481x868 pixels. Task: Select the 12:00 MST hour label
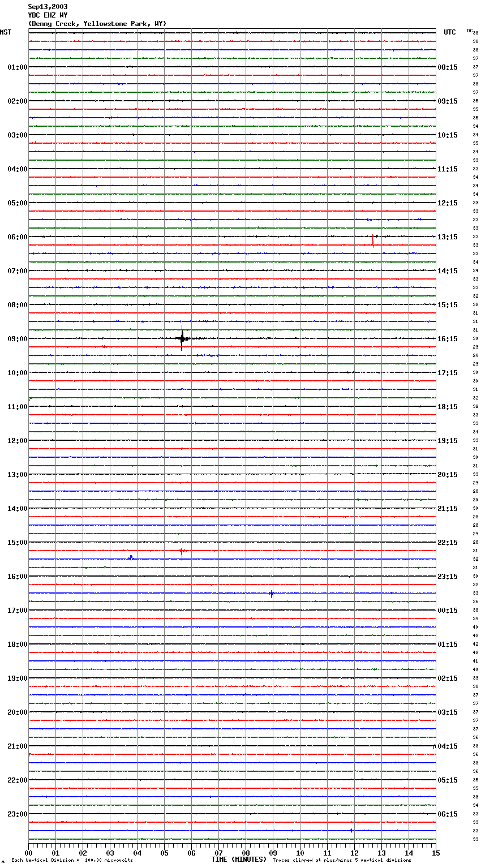pyautogui.click(x=17, y=441)
